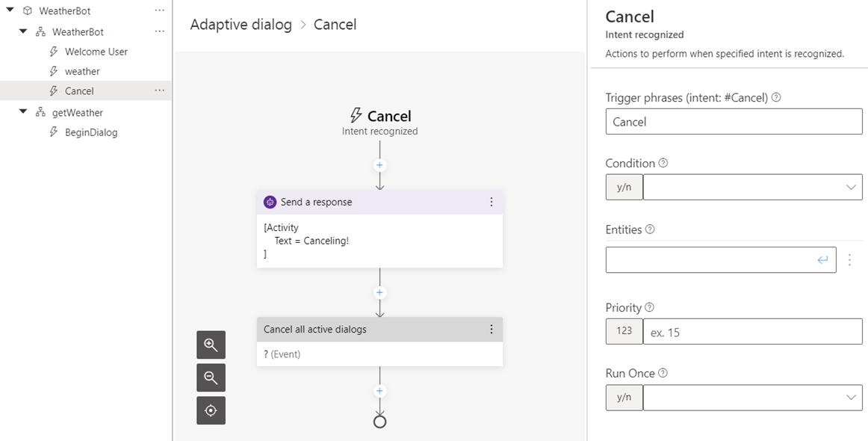
Task: Open Cancel all active dialogs options menu
Action: coord(491,330)
